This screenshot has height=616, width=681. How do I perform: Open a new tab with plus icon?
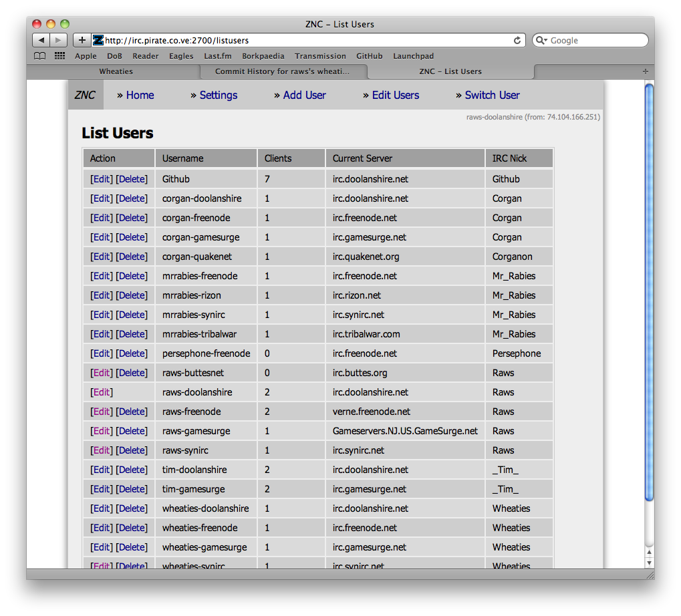click(82, 40)
